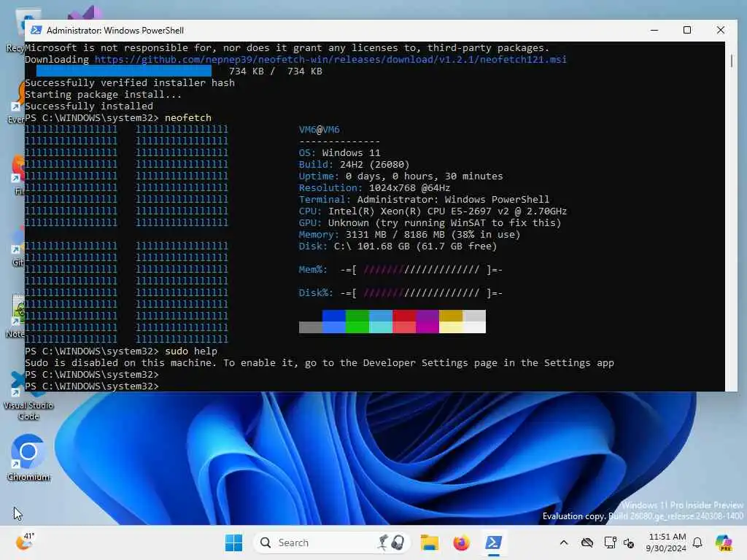The image size is (747, 560).
Task: Select the PowerShell taskbar icon
Action: point(493,542)
